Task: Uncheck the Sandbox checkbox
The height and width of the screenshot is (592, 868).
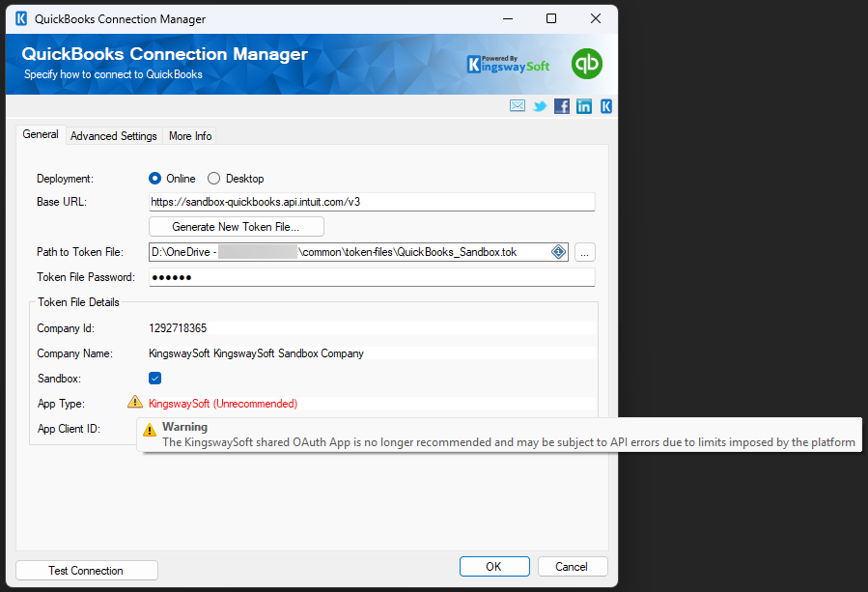Action: coord(154,378)
